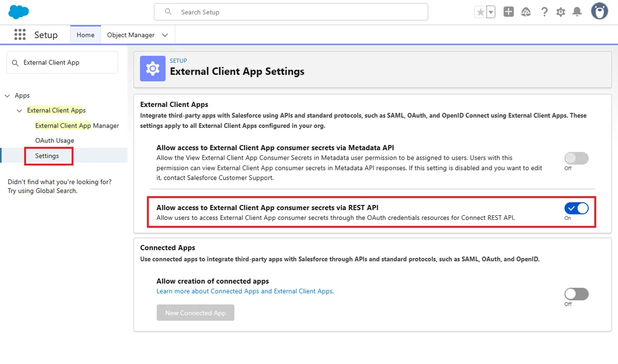Open the Object Manager tab dropdown chevron
Screen dimensions: 618x364
(x=165, y=35)
